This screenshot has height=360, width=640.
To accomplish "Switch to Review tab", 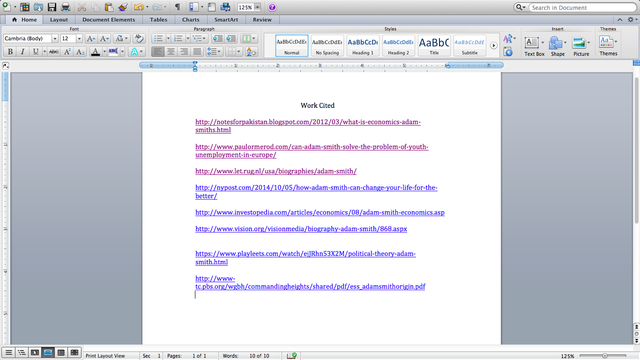I will (x=262, y=20).
